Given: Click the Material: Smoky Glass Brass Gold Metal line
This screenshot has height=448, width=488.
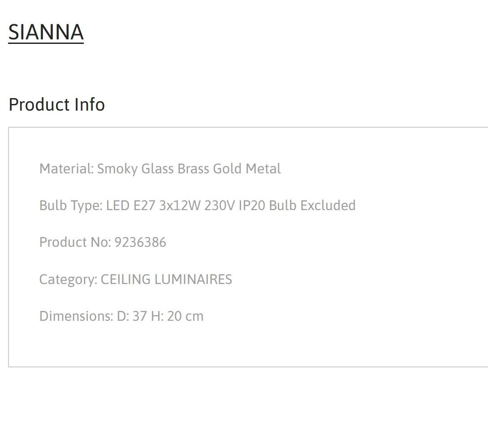Looking at the screenshot, I should pyautogui.click(x=160, y=169).
